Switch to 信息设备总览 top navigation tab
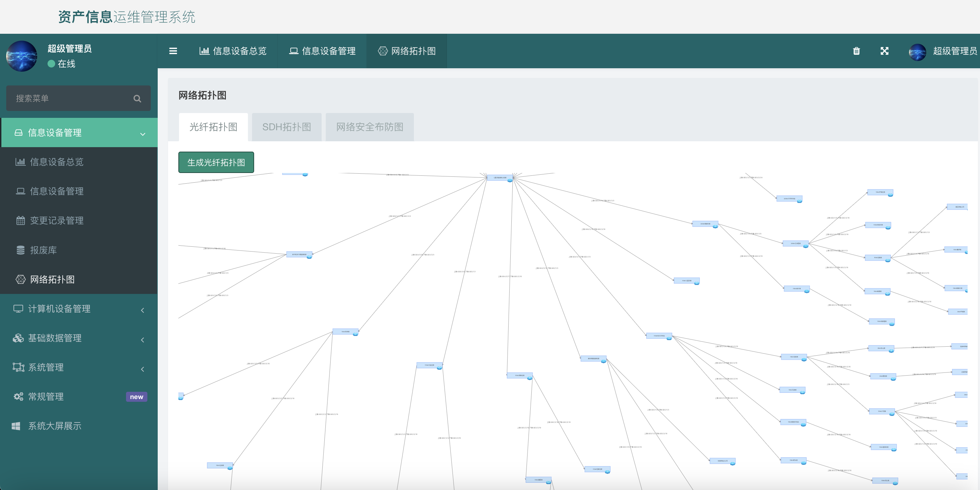The image size is (980, 490). (x=233, y=51)
